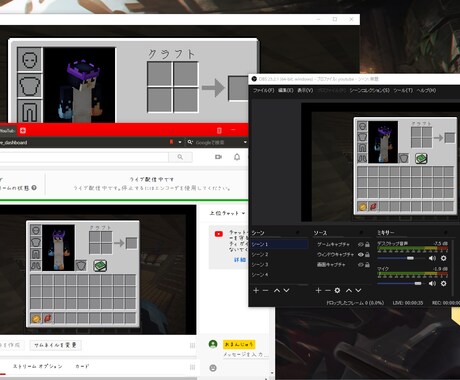Open the OBS ファイル(F) menu
The width and height of the screenshot is (460, 380).
click(x=263, y=90)
